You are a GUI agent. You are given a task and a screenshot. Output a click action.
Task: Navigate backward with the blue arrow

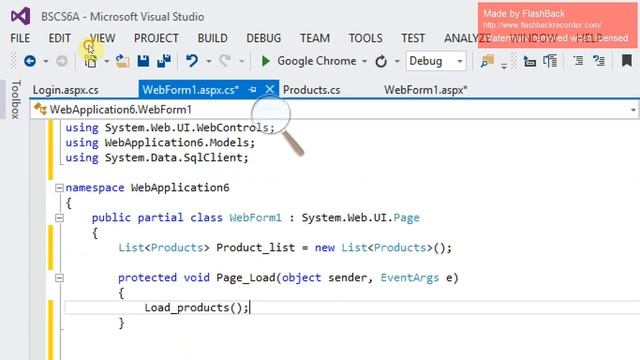tap(30, 61)
